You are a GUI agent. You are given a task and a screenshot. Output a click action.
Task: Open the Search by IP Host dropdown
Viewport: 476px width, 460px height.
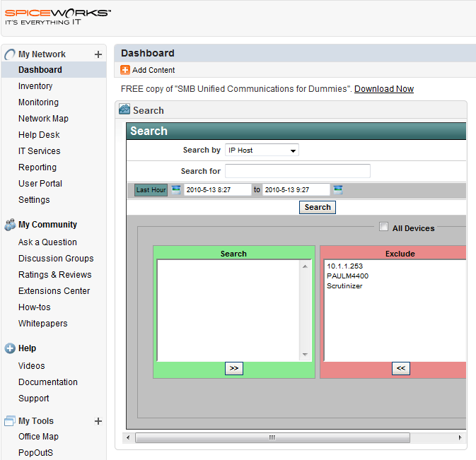[x=262, y=150]
